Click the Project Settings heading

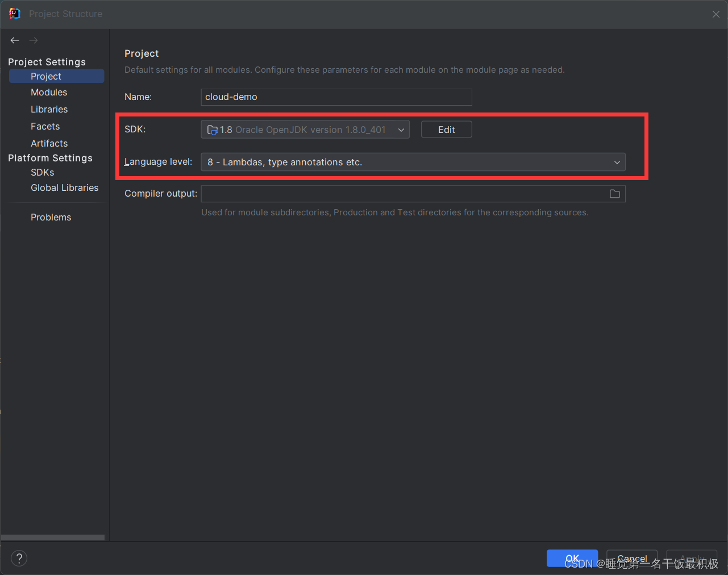click(47, 62)
